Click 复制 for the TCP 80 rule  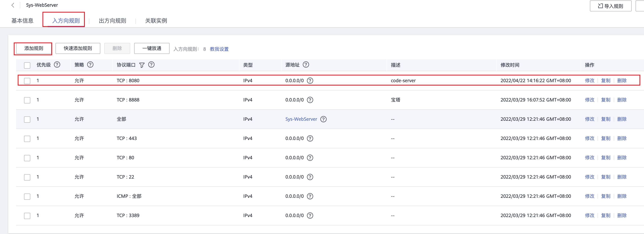click(x=606, y=158)
